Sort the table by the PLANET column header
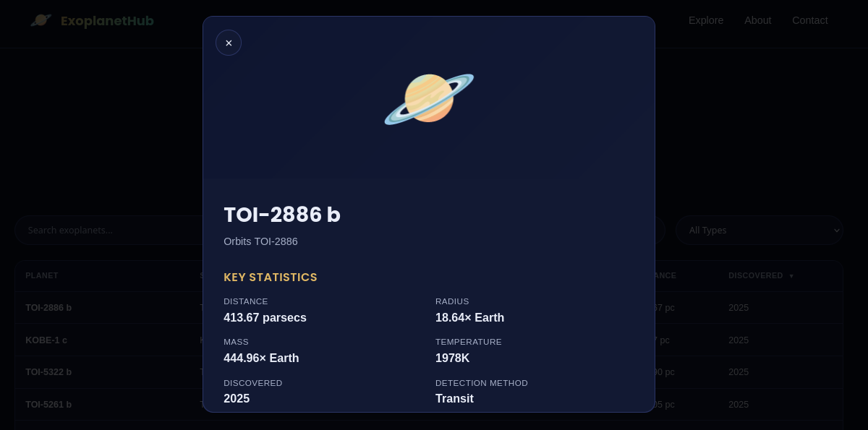Image resolution: width=868 pixels, height=430 pixels. tap(42, 276)
